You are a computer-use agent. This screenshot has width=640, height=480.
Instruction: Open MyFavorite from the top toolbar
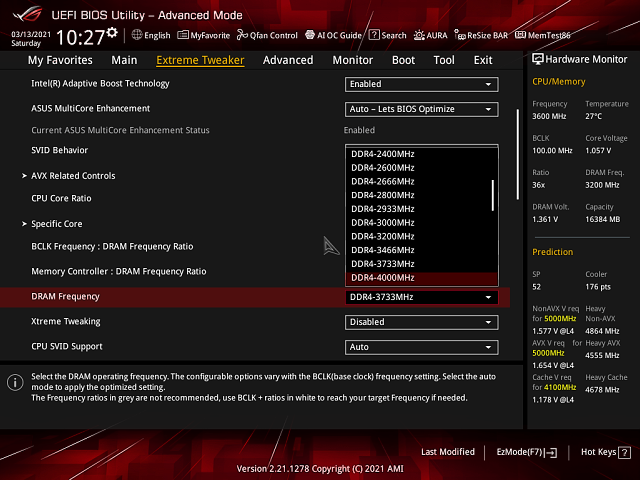tap(204, 35)
